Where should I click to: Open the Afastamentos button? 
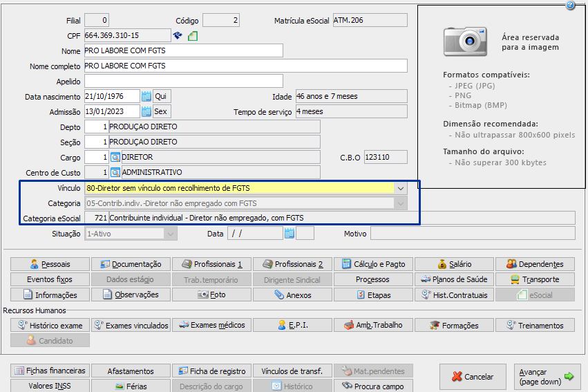131,371
